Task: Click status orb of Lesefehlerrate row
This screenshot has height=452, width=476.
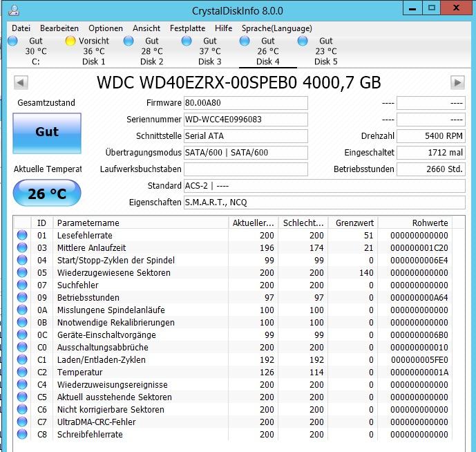Action: (22, 235)
